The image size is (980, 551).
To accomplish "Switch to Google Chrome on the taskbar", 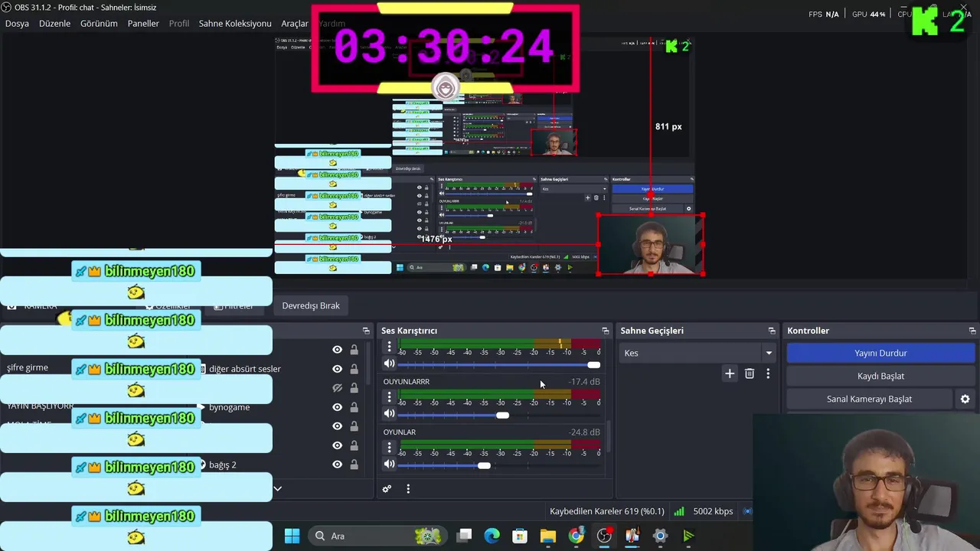I will coord(576,536).
